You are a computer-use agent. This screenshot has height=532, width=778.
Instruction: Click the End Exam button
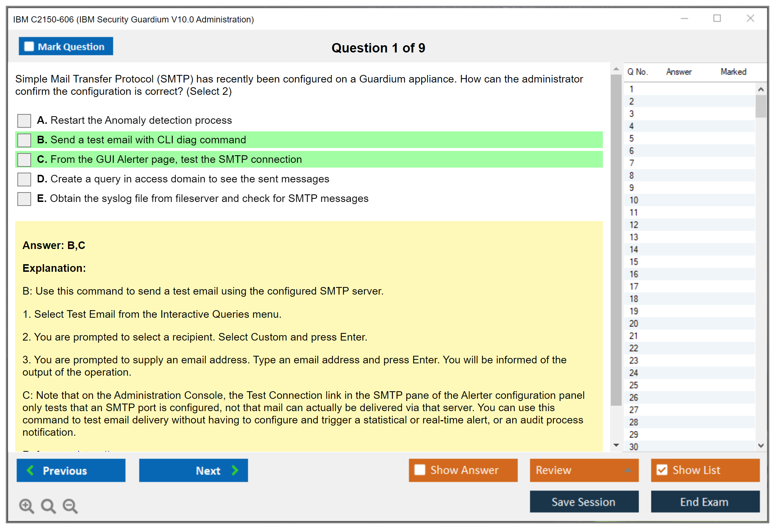coord(705,502)
